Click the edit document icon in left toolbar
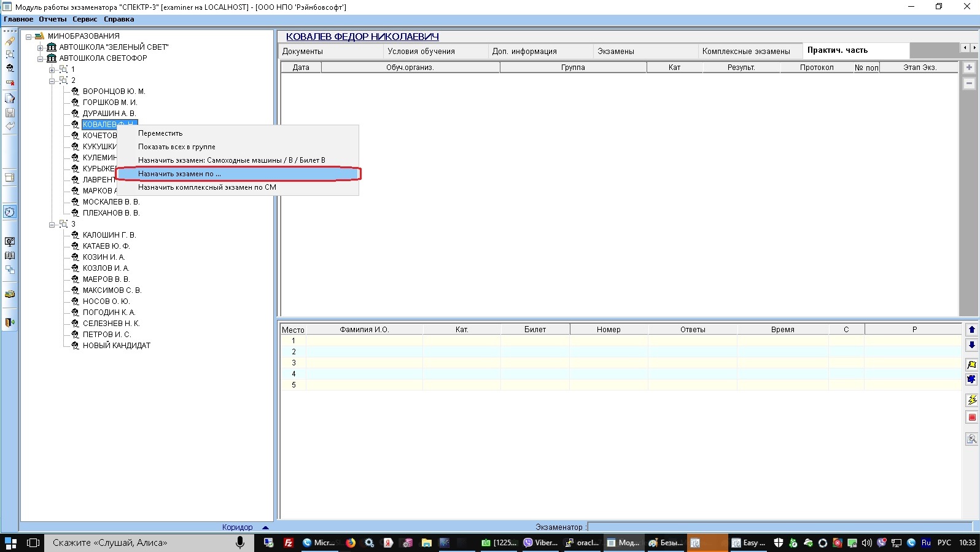The width and height of the screenshot is (980, 552). coord(10,98)
